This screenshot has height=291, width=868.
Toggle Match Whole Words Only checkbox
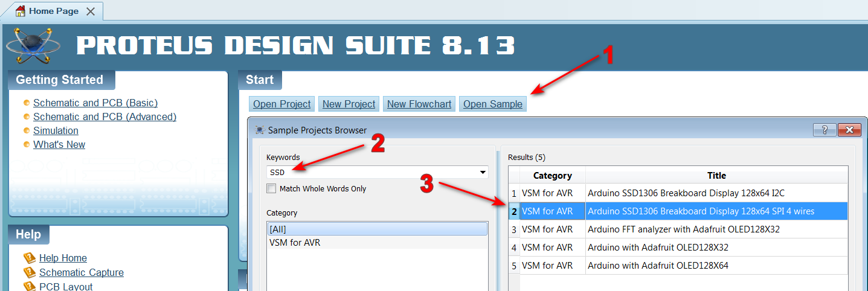click(271, 188)
